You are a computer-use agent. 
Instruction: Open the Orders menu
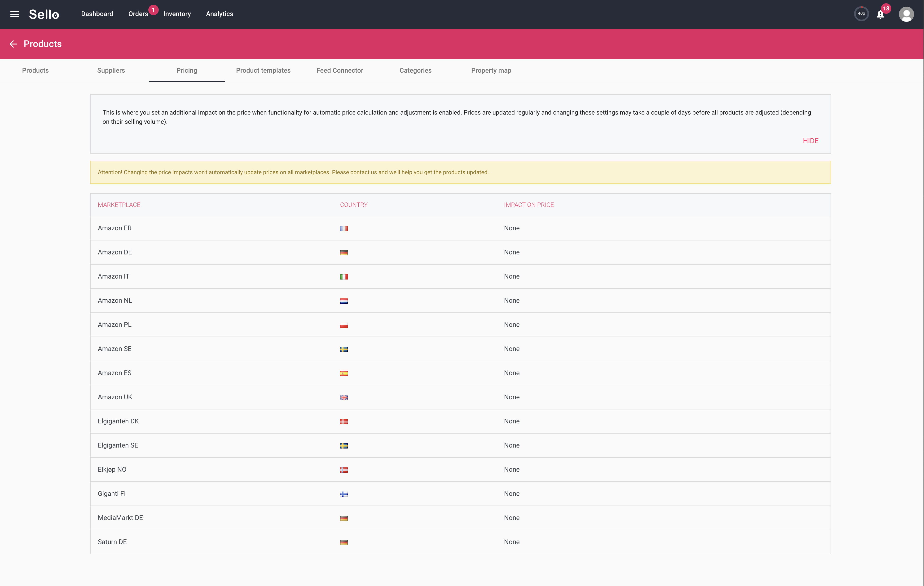click(138, 14)
